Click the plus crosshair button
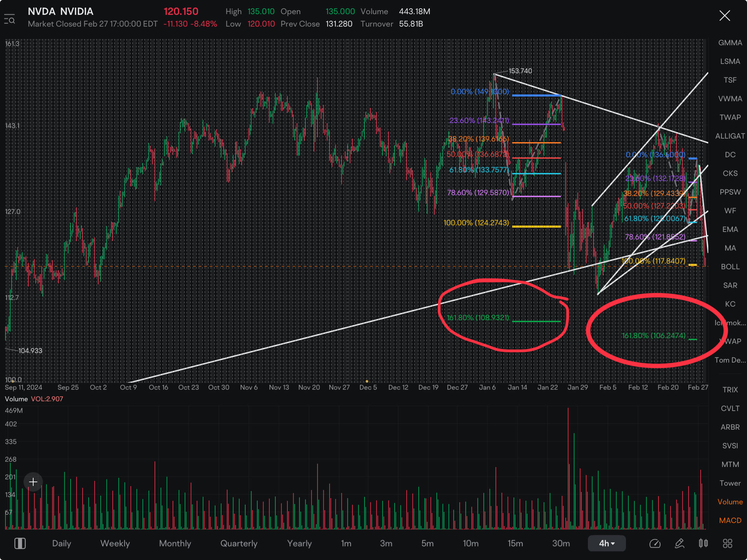Screen dimensions: 747x560 tap(33, 482)
